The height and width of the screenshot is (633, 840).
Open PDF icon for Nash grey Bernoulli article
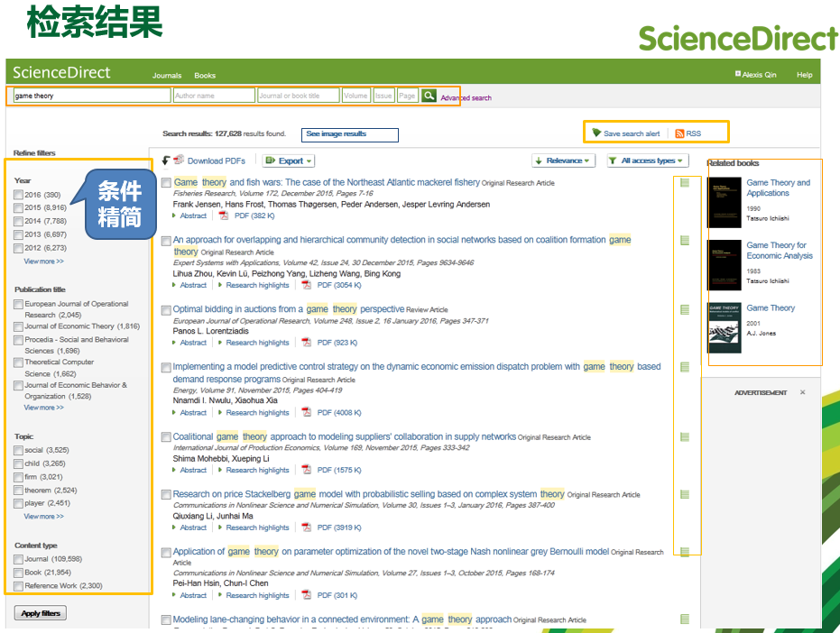click(x=307, y=595)
